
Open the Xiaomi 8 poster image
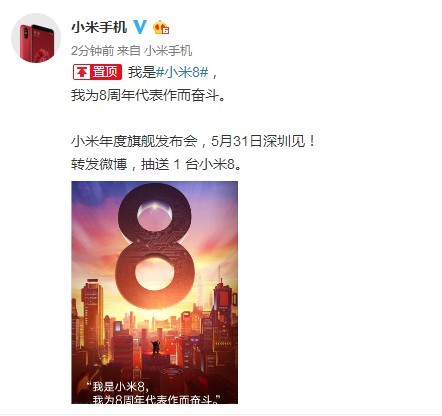(x=155, y=292)
